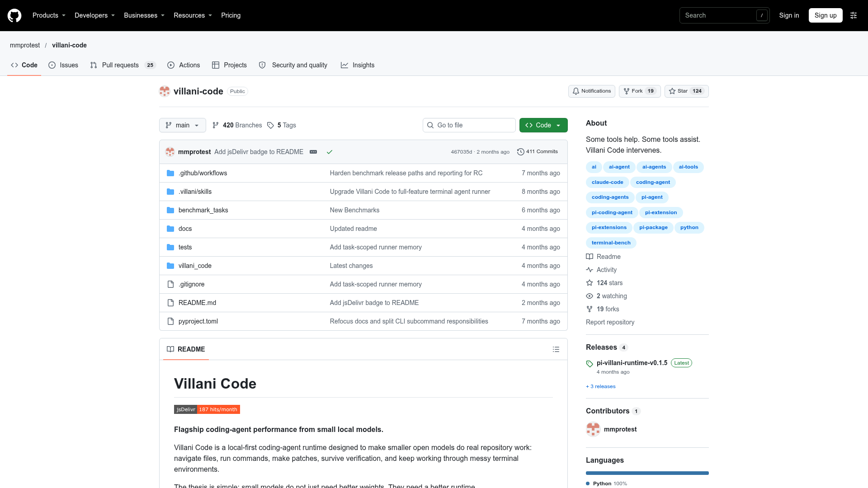Click the star icon in Star button

pos(672,91)
